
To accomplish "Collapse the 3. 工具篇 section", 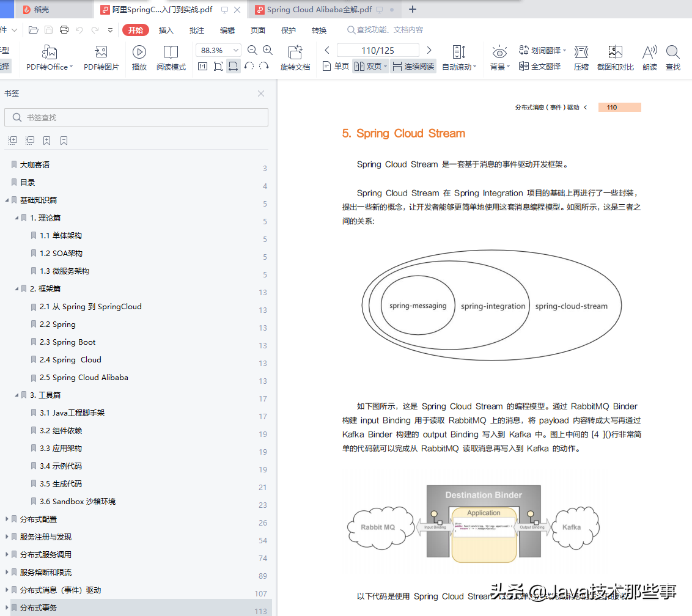I will (x=17, y=395).
